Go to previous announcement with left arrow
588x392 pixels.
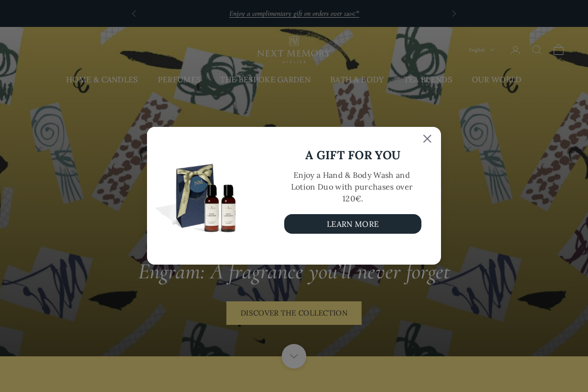tap(134, 14)
